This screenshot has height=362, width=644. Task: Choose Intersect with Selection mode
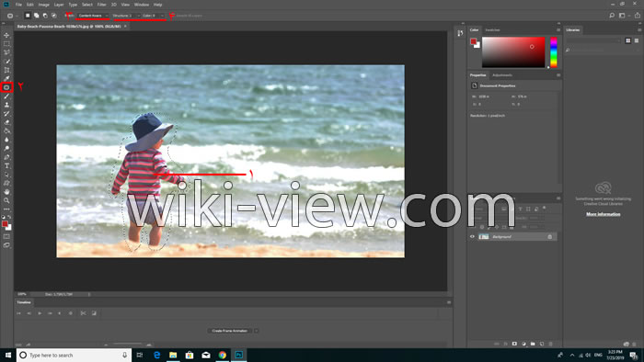tap(53, 16)
